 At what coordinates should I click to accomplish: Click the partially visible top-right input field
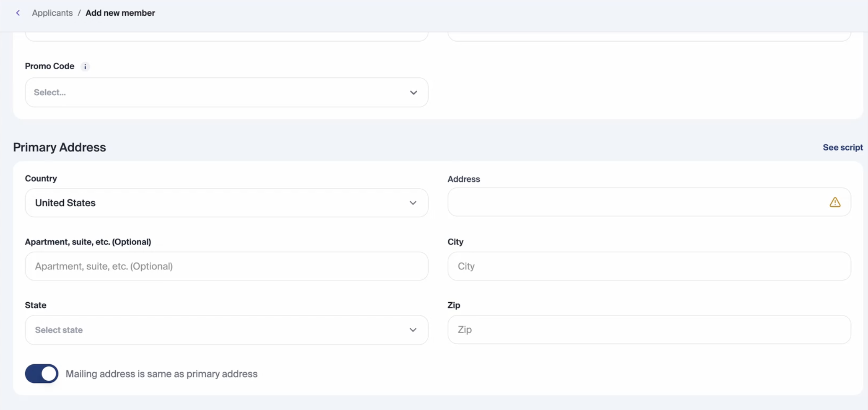[649, 37]
